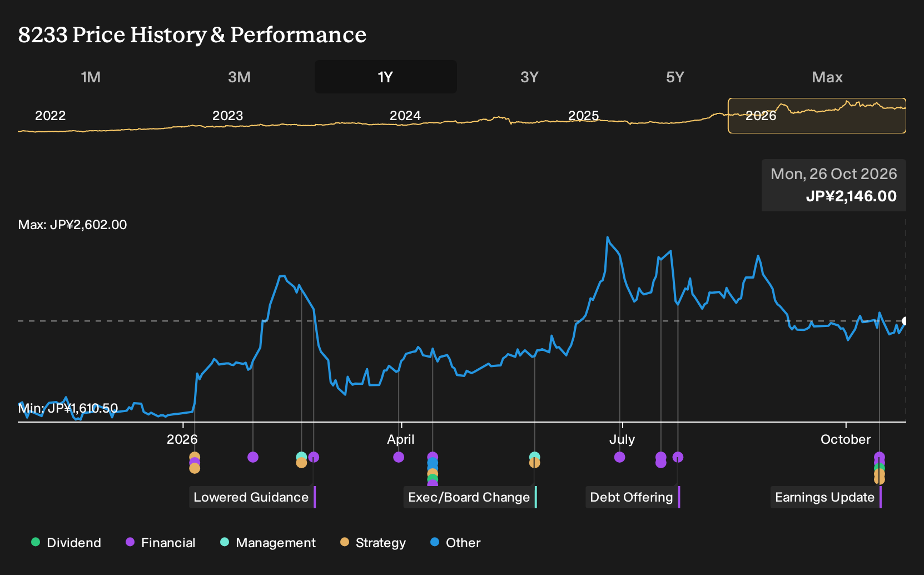Click the Mon, 26 Oct 2026 date text
This screenshot has height=575, width=924.
tap(834, 174)
